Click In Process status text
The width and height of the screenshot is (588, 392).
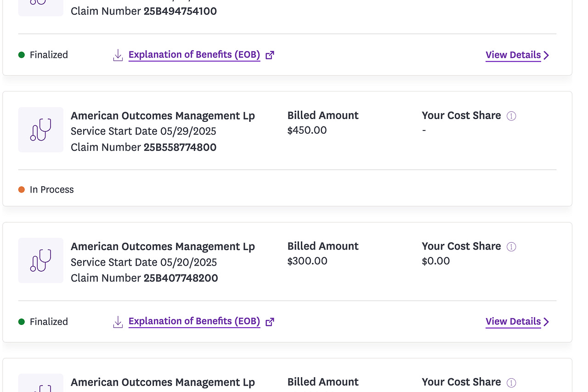coord(52,189)
